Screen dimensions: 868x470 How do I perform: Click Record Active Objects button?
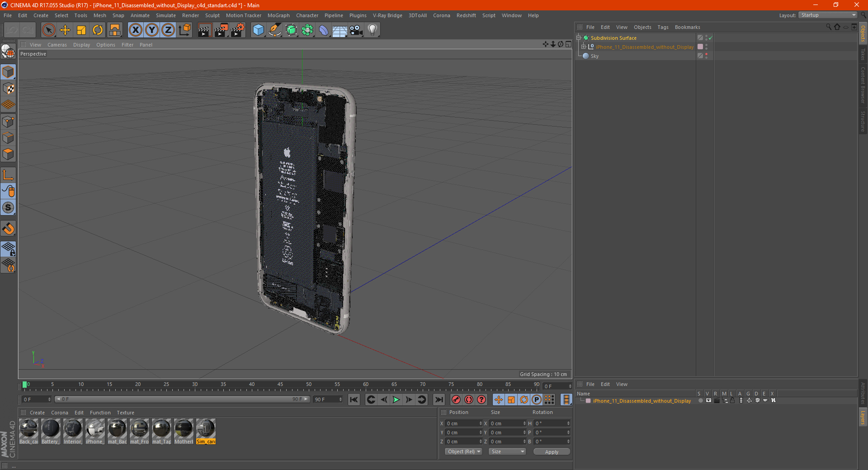(456, 399)
